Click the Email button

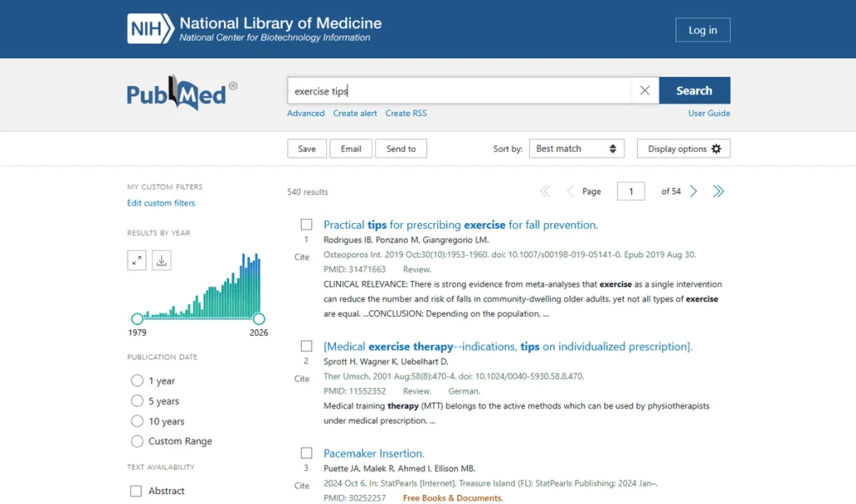pos(351,149)
